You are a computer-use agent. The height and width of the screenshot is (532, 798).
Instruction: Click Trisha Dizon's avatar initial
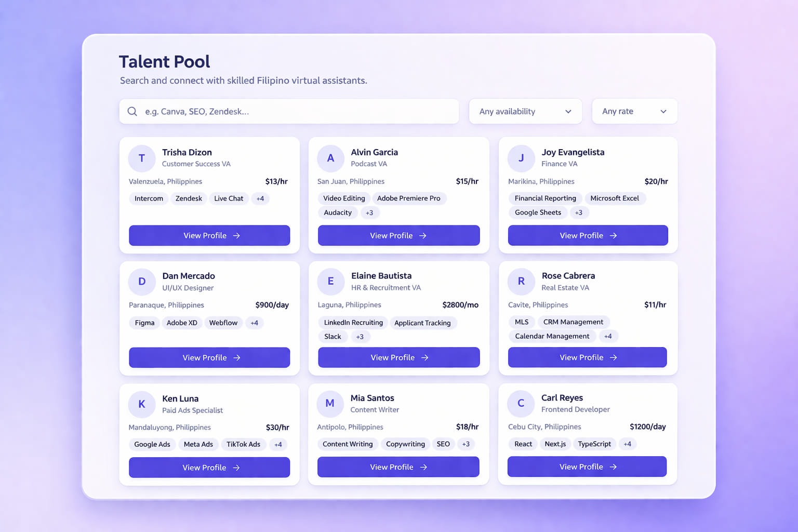point(141,158)
